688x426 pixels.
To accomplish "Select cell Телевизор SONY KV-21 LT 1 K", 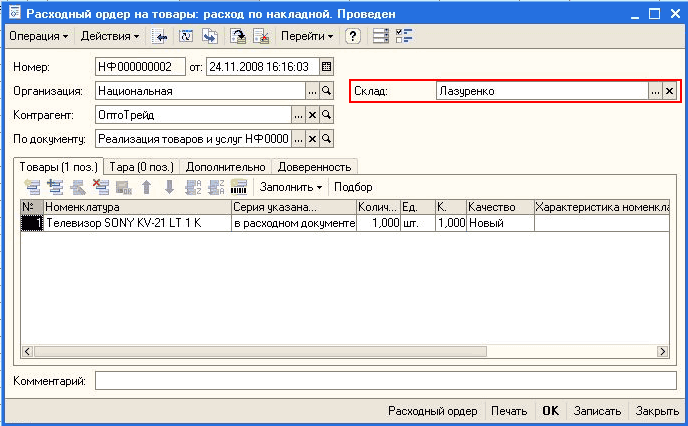I will point(137,223).
